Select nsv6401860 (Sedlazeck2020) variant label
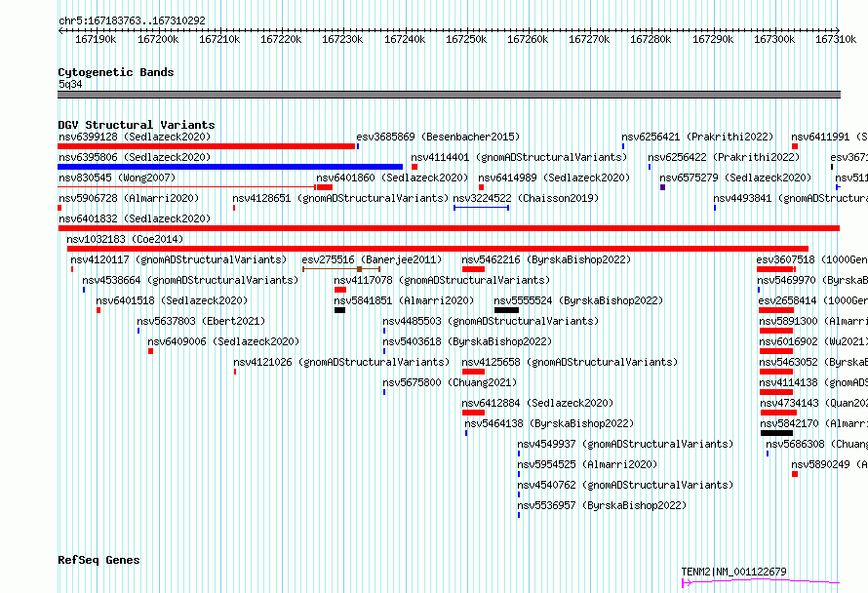Screen dimensions: 868x593 pyautogui.click(x=392, y=178)
